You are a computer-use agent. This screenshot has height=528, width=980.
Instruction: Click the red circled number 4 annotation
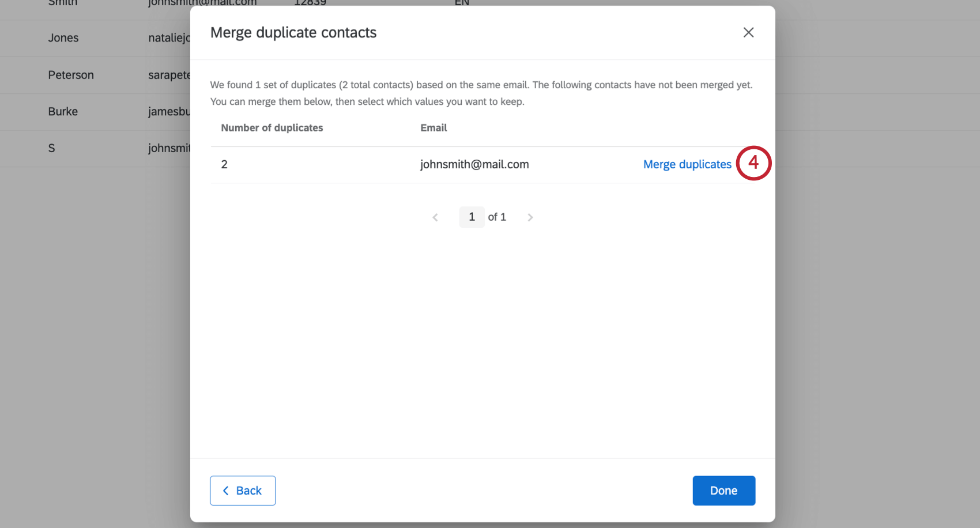(x=753, y=163)
